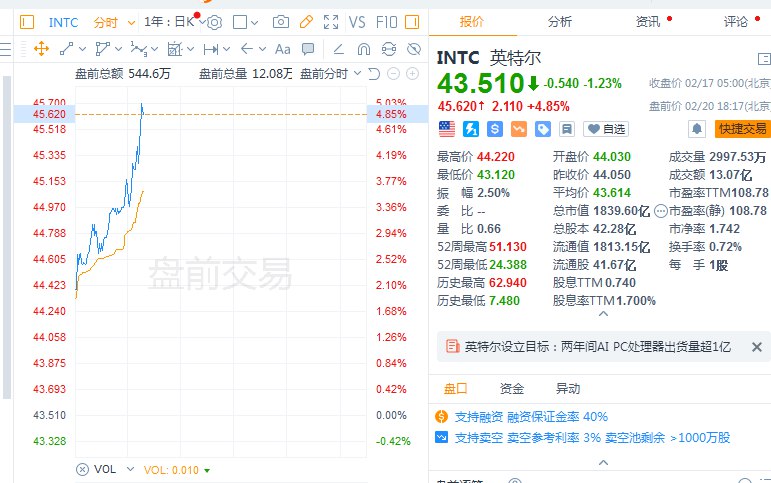Select the range ruler tool
The height and width of the screenshot is (483, 771).
coord(211,49)
